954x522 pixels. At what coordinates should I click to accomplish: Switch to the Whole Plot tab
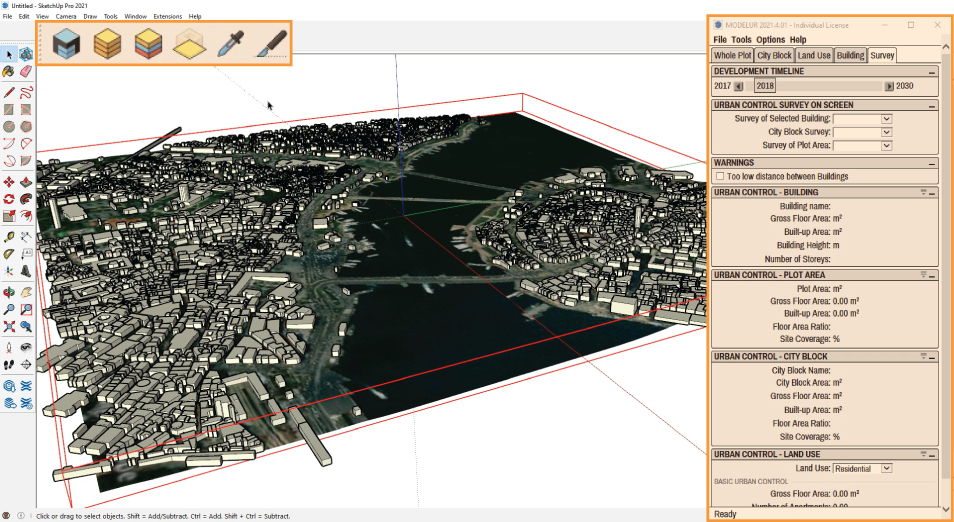pyautogui.click(x=733, y=55)
